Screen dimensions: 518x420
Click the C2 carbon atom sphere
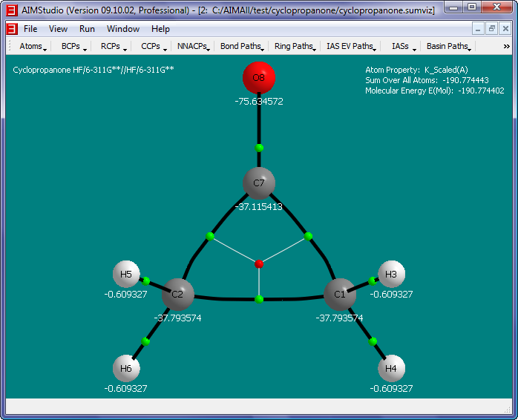coord(178,295)
